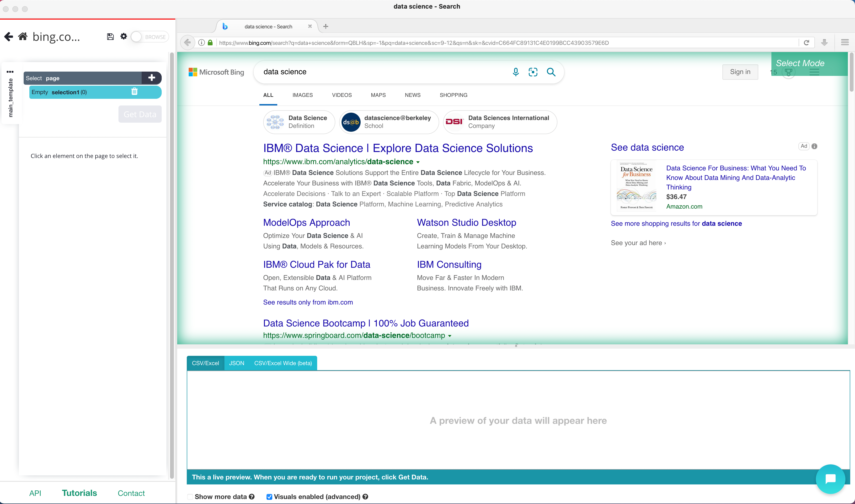Select the ALL search tab
Screen dimensions: 855x504
click(x=268, y=95)
